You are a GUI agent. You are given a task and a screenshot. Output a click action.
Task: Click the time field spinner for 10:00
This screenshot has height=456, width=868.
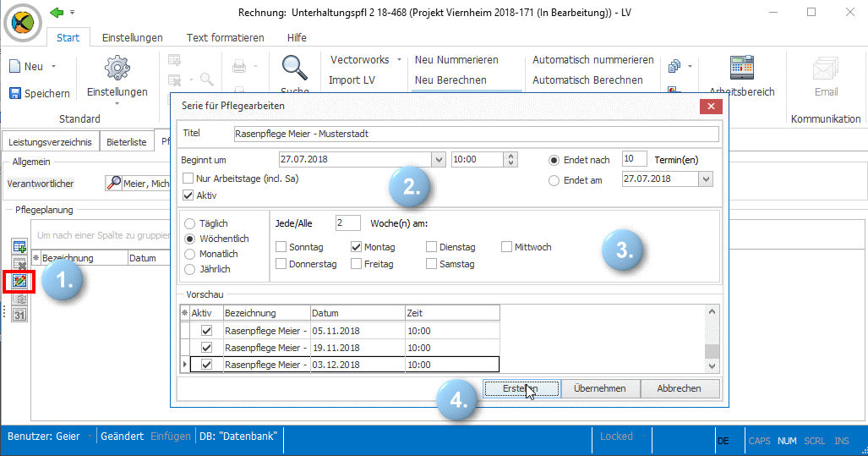[x=510, y=160]
